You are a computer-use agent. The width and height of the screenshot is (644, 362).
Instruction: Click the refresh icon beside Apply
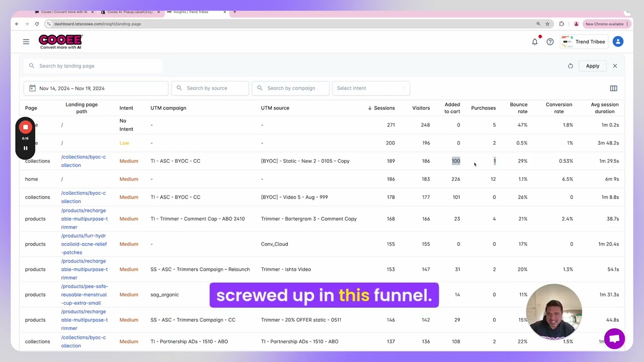571,66
